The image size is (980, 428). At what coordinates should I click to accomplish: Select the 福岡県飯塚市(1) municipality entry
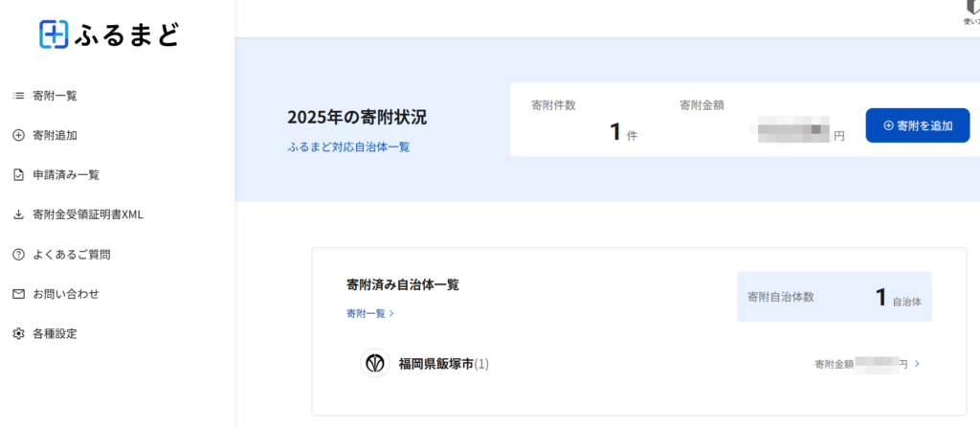click(x=444, y=364)
